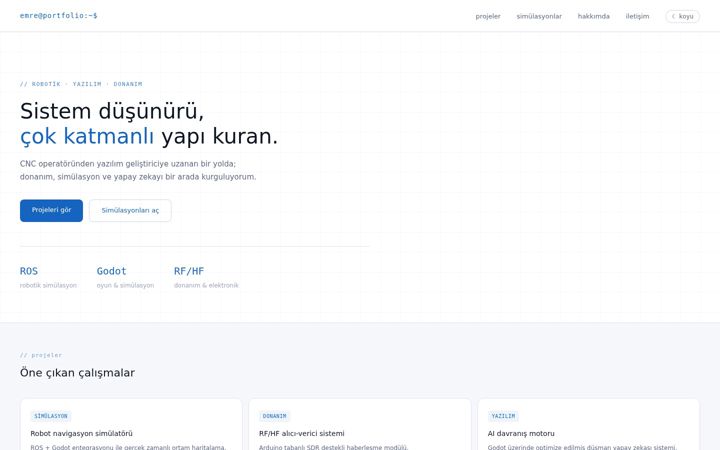Click the ROS stat label
The width and height of the screenshot is (720, 450).
(29, 271)
